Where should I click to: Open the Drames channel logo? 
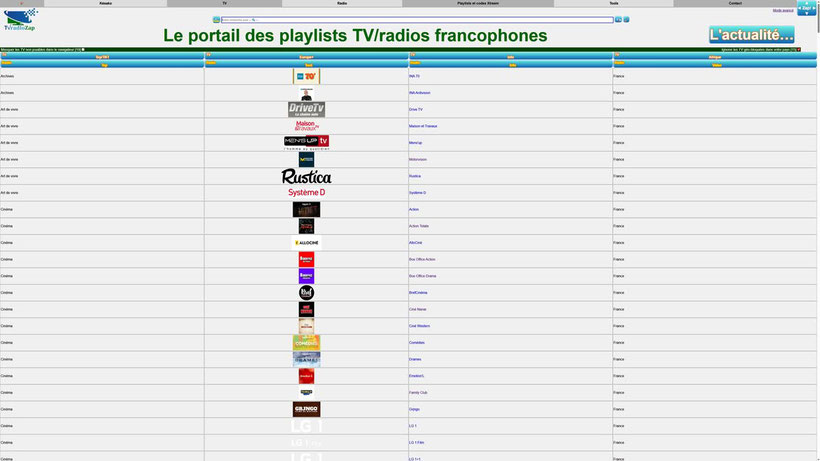tap(306, 359)
